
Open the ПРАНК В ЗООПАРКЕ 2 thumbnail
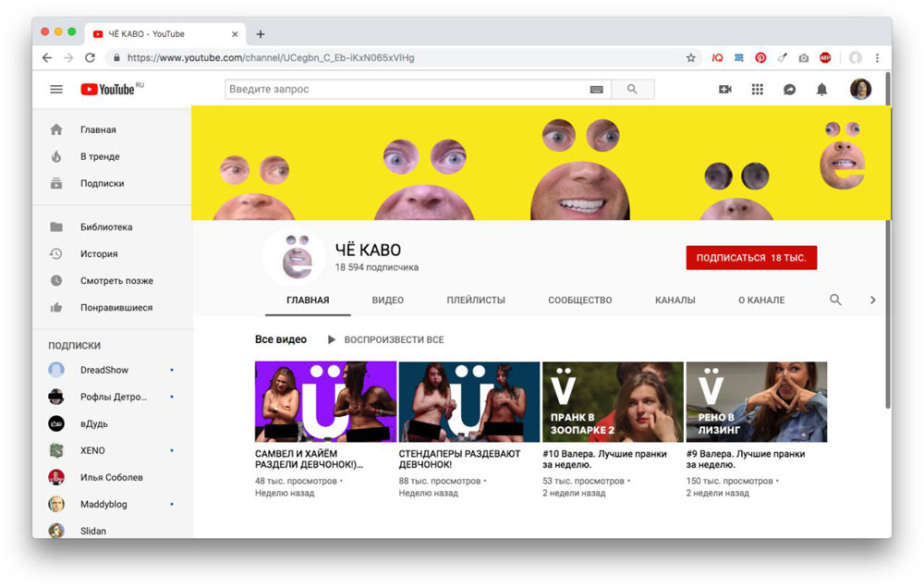(613, 402)
